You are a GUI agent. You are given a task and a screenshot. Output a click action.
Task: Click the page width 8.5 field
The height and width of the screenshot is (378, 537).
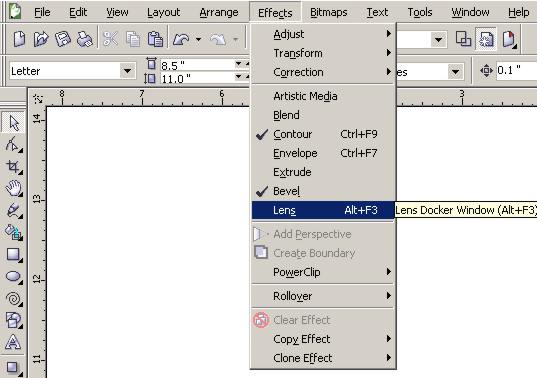[x=197, y=65]
